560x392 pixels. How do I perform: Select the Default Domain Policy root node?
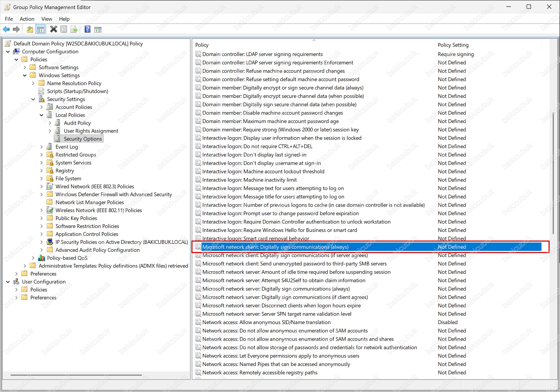[78, 44]
